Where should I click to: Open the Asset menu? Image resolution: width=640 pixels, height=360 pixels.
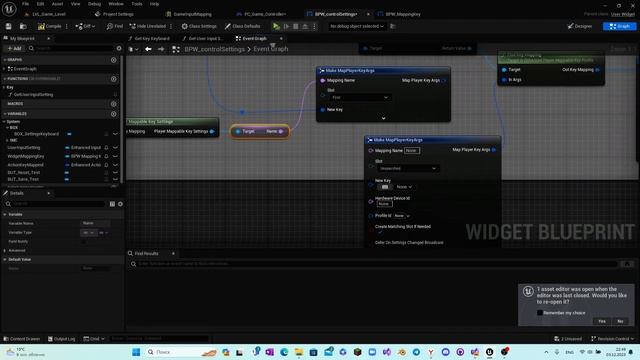click(58, 4)
